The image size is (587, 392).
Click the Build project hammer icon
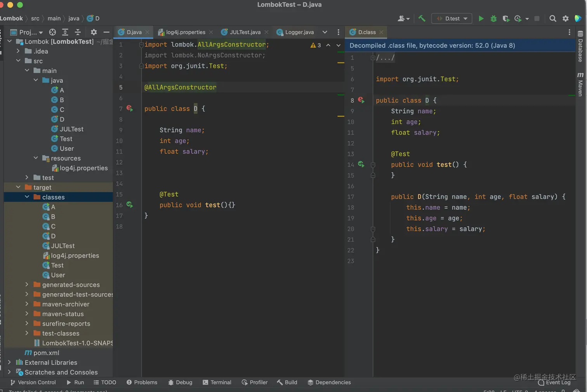tap(422, 18)
